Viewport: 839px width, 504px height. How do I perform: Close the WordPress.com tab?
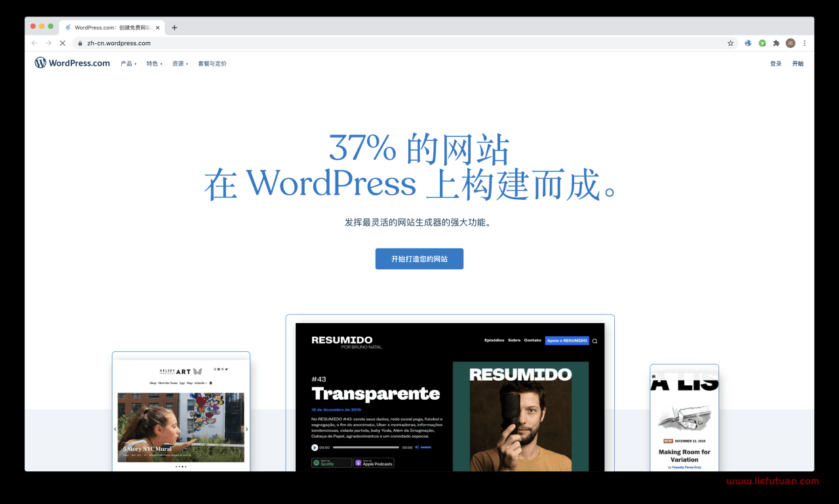point(157,28)
